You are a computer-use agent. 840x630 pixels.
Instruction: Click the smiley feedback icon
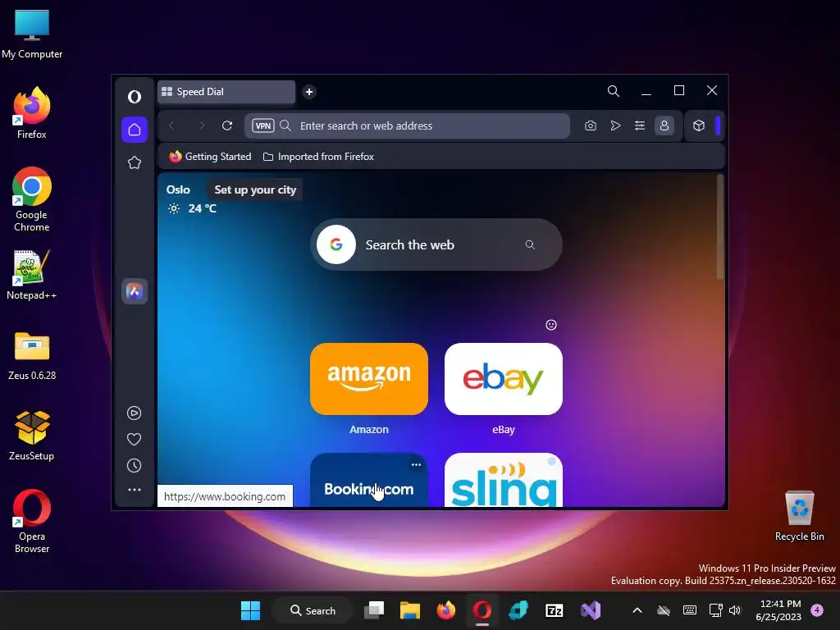[551, 325]
